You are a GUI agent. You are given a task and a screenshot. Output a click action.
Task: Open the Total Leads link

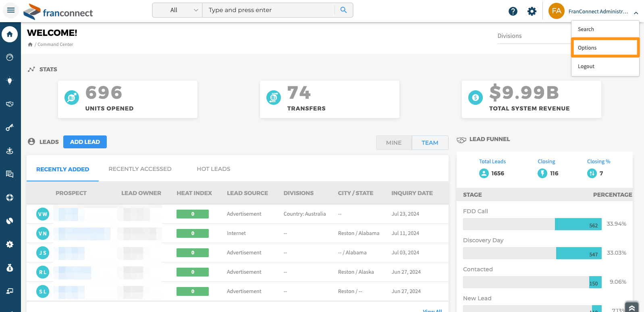click(x=492, y=162)
